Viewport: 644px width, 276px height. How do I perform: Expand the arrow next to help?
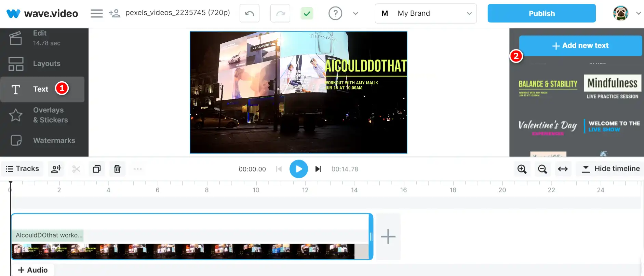tap(355, 13)
